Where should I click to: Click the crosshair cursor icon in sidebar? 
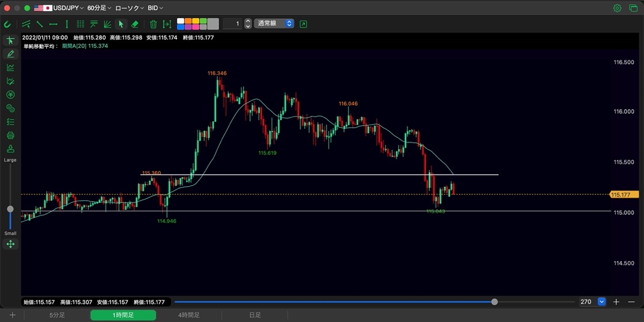coord(10,41)
